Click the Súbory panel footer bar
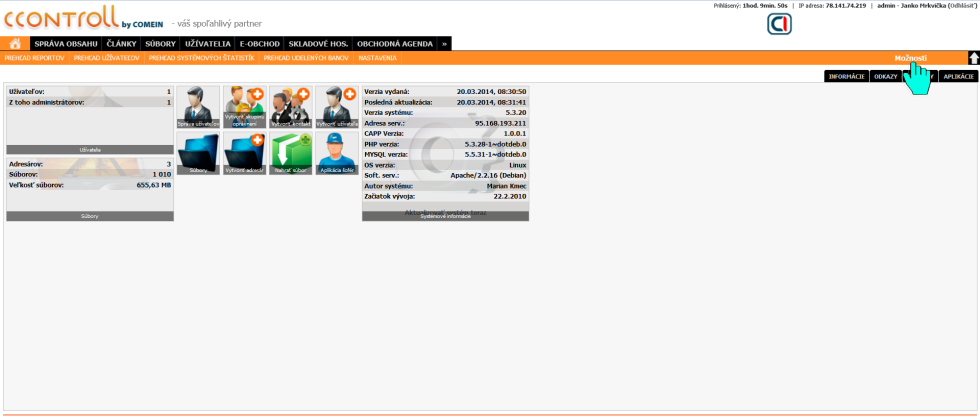Image resolution: width=980 pixels, height=417 pixels. click(90, 216)
